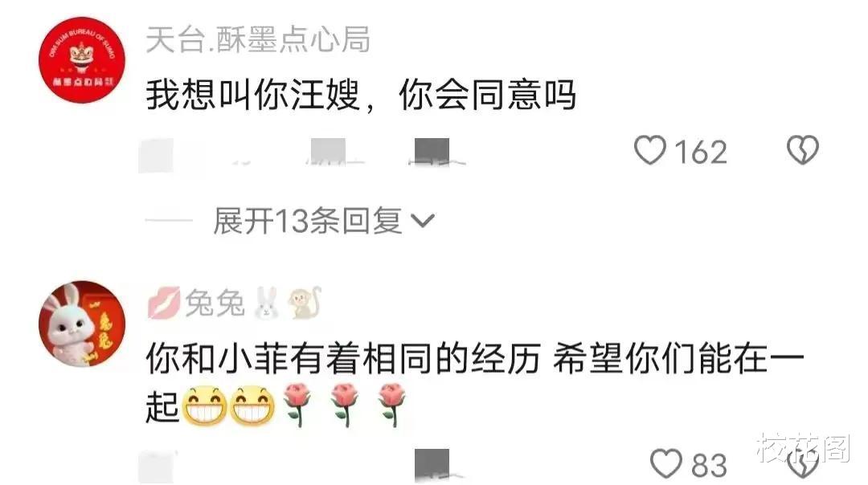
Task: Select the comment text 你和小菲有着相同的经历
Action: point(343,358)
